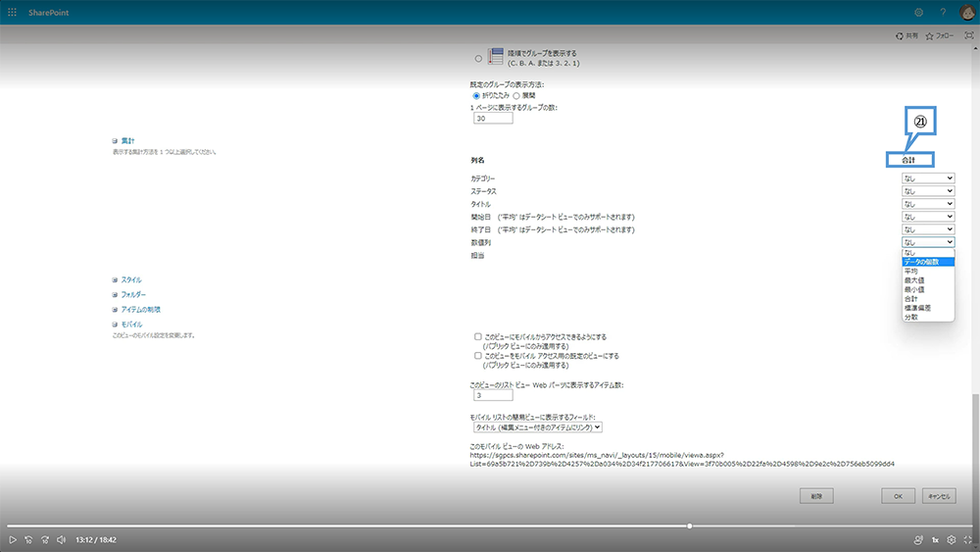Image resolution: width=980 pixels, height=552 pixels.
Task: Open the mobile view web address URL
Action: click(x=682, y=460)
